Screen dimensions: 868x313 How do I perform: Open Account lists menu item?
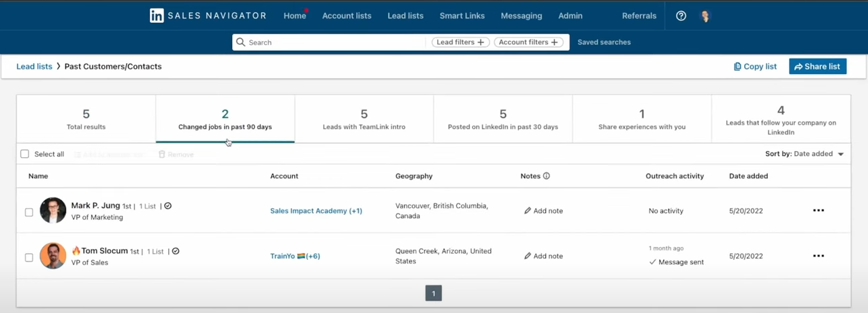(x=347, y=16)
